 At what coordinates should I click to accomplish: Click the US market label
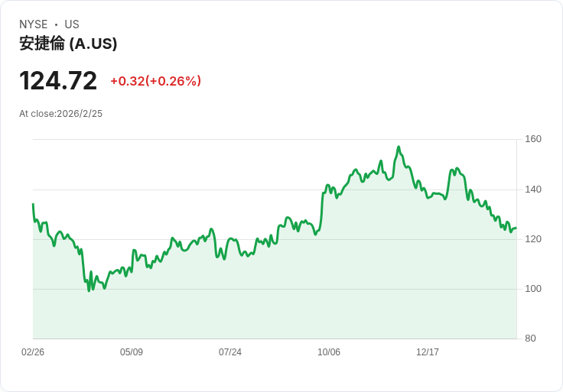72,24
